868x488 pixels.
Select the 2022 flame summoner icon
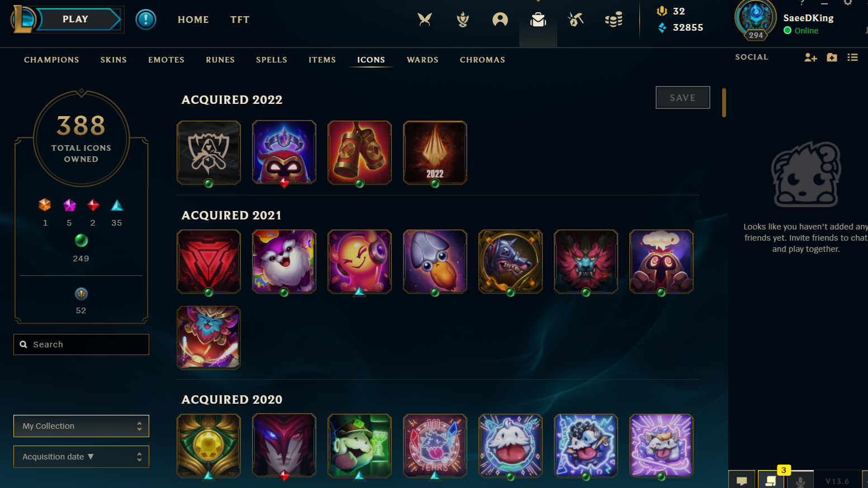click(x=435, y=152)
